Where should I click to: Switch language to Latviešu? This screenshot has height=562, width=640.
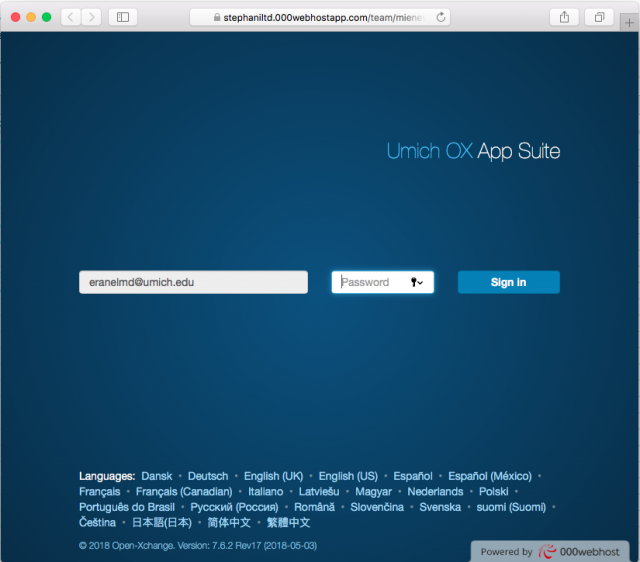tap(319, 492)
